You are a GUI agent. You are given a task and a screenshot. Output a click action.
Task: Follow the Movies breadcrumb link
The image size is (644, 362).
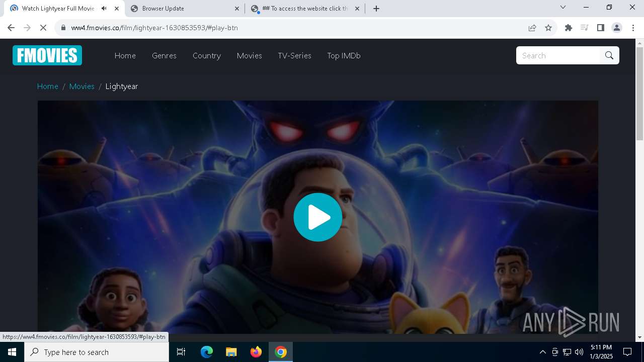pos(82,86)
